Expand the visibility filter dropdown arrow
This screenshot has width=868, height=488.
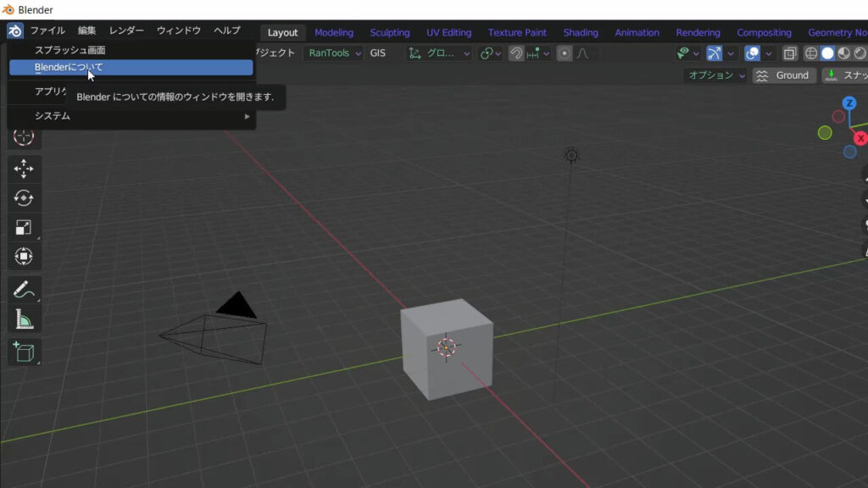pyautogui.click(x=696, y=53)
